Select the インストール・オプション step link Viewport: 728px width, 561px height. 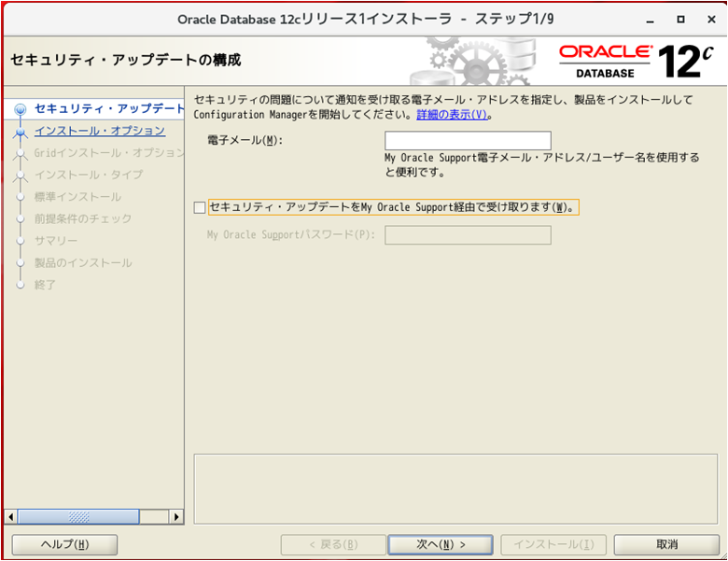(100, 131)
